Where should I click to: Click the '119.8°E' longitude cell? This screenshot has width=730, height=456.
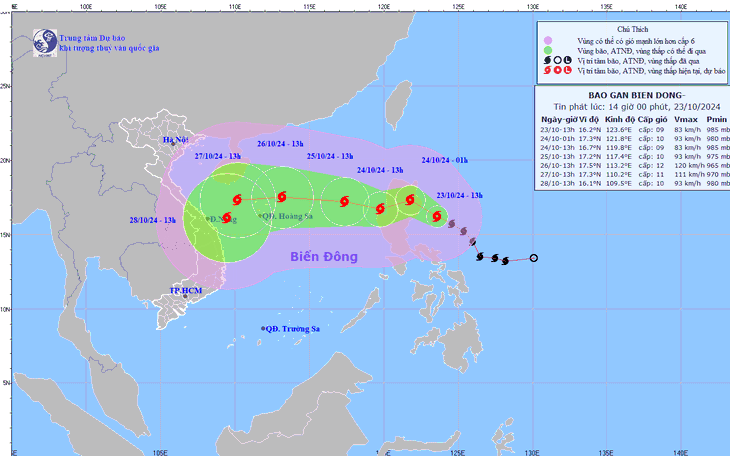(x=619, y=148)
